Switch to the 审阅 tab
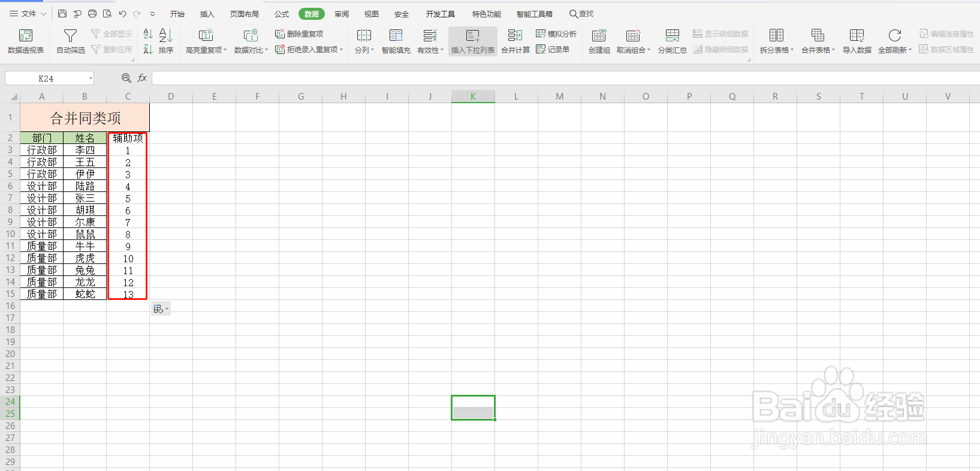 (342, 14)
